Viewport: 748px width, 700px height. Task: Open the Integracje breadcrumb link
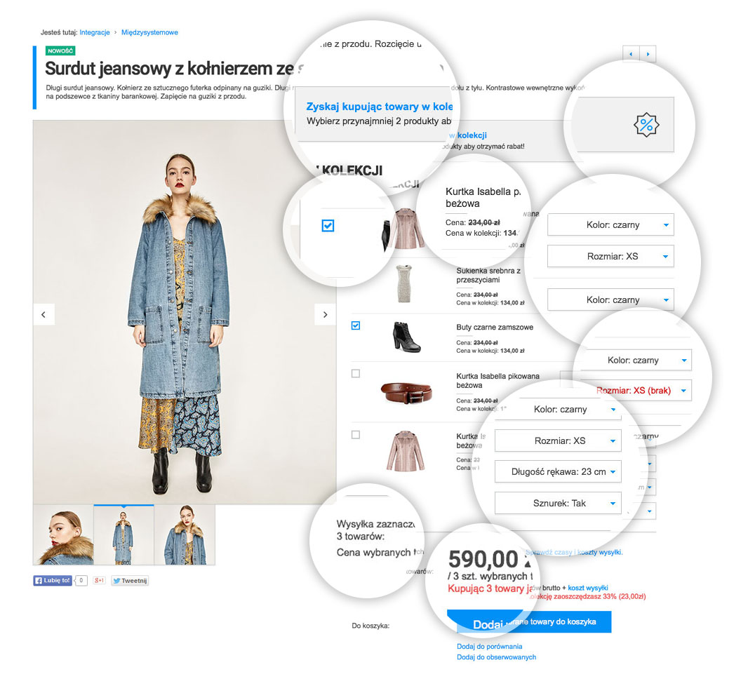click(x=95, y=32)
